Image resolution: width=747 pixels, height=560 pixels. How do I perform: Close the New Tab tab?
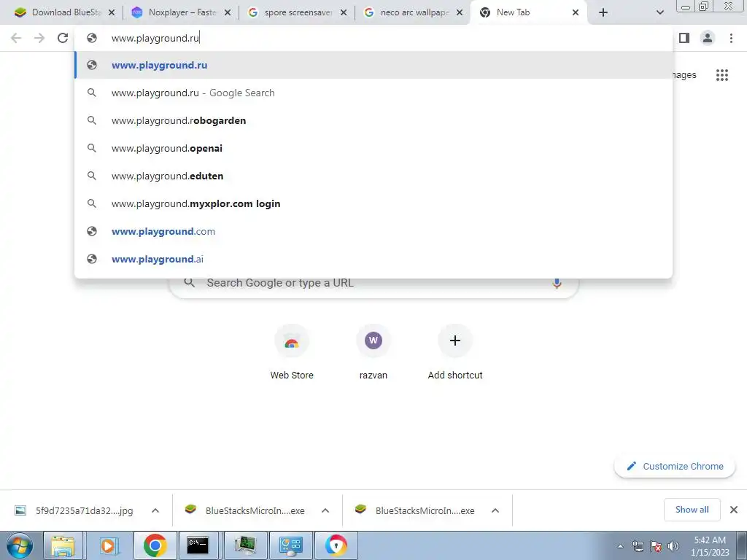tap(576, 12)
